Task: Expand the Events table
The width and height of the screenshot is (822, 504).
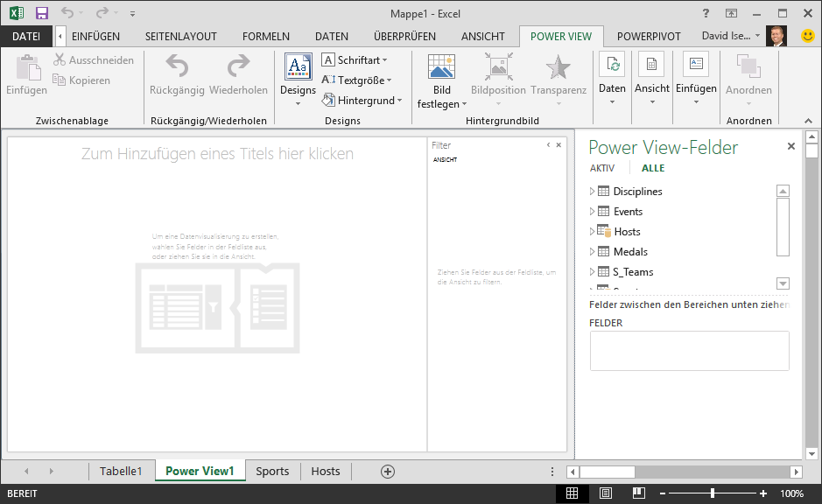Action: [592, 212]
